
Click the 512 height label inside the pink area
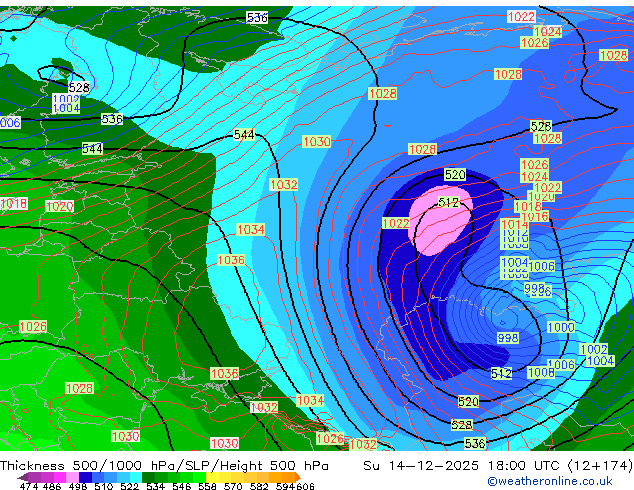[x=449, y=202]
